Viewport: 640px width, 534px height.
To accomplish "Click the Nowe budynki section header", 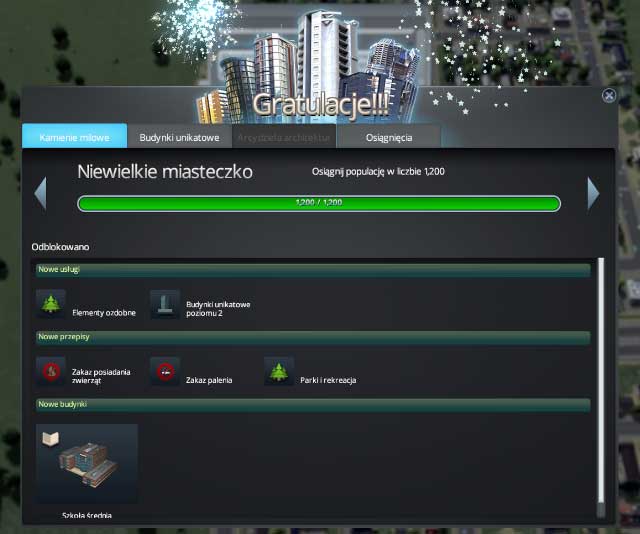I will pyautogui.click(x=312, y=404).
